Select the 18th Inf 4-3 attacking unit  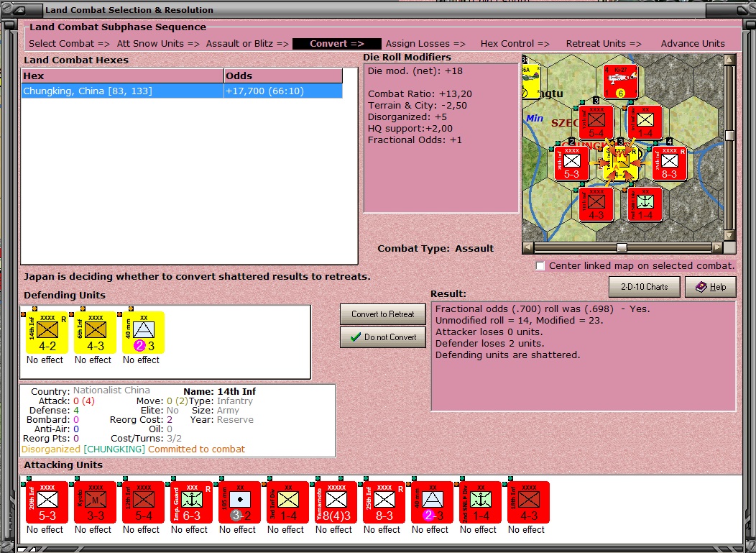point(529,502)
